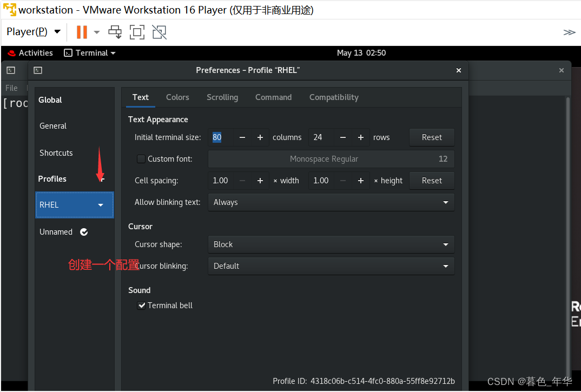Click the cell spacing width field 1.00
Viewport: 581px width, 392px height.
[221, 181]
